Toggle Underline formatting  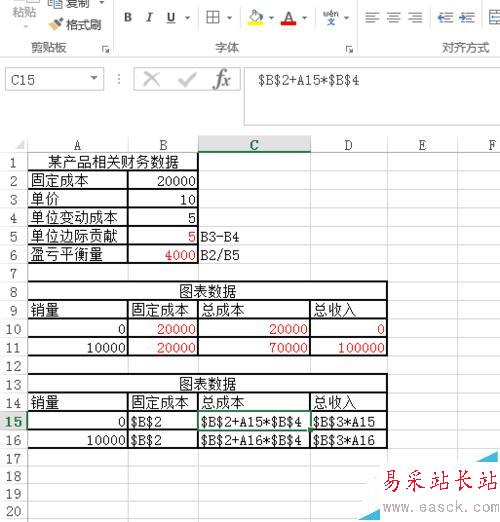171,17
